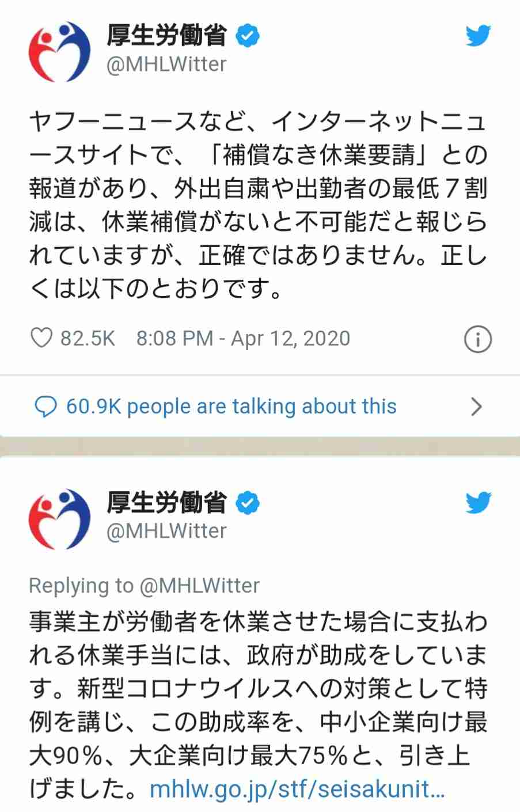This screenshot has height=812, width=520.
Task: Open the 8:08 PM - Apr 12, 2020 timestamp
Action: [x=243, y=338]
